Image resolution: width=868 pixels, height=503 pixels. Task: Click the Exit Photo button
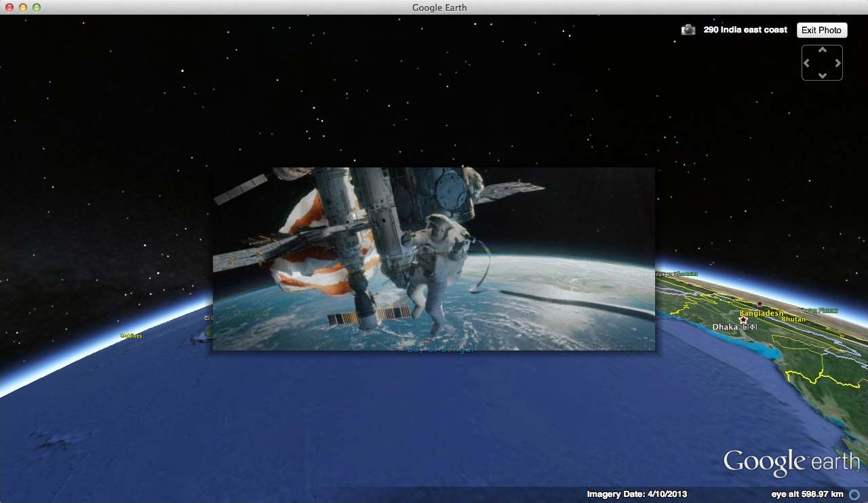click(821, 30)
